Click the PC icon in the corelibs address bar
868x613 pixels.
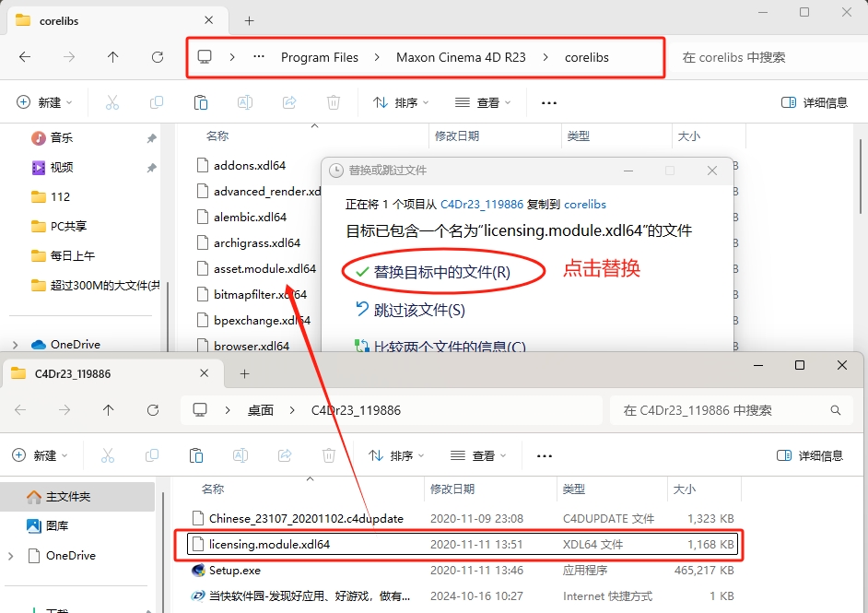pos(205,57)
